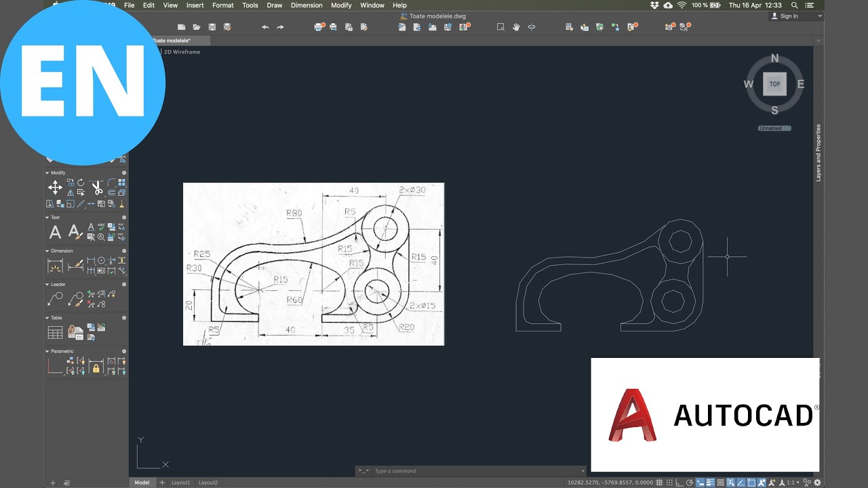Select the Zoom Window toolbar icon
Image resolution: width=868 pixels, height=488 pixels.
(500, 27)
